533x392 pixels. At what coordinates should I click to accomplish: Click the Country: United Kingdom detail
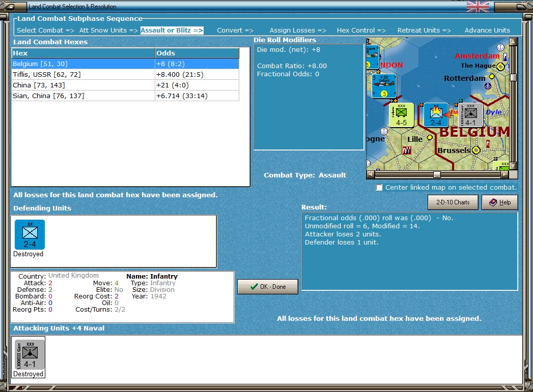(x=59, y=276)
